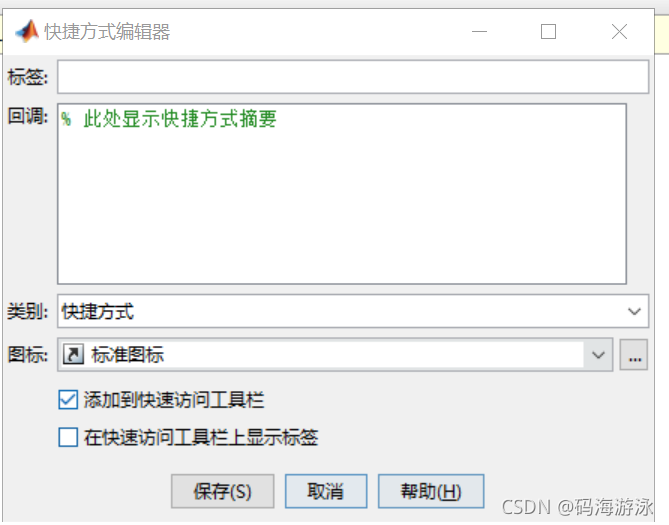
Task: Expand the 类别 dropdown arrow
Action: pyautogui.click(x=634, y=312)
